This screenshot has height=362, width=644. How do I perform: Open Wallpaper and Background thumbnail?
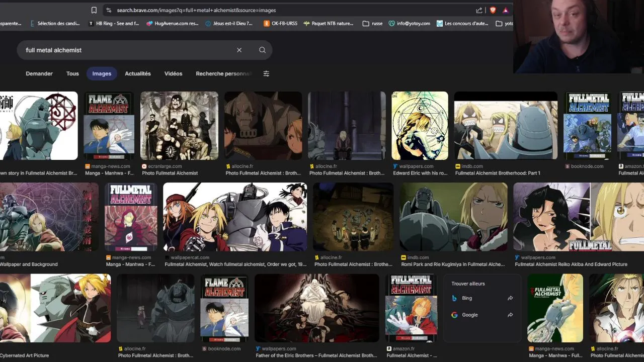(x=49, y=217)
